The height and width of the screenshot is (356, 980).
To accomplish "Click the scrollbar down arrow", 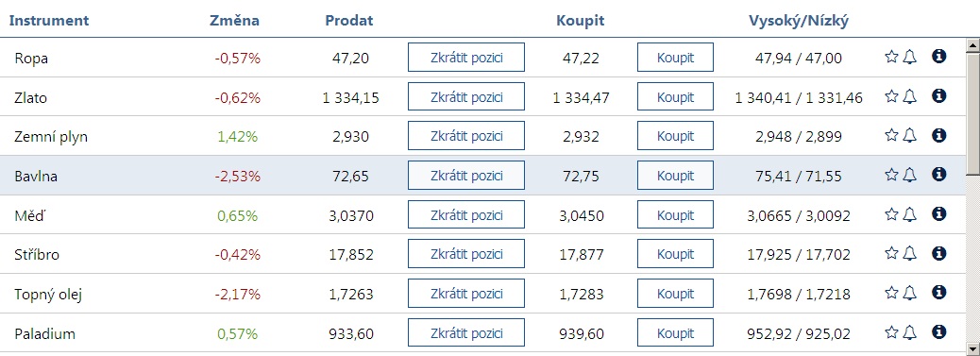I will (x=972, y=347).
